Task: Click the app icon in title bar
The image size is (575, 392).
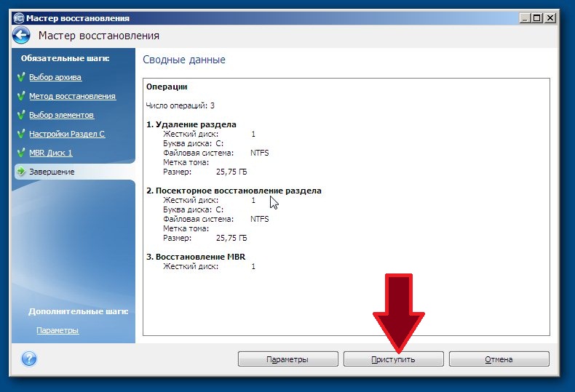Action: click(18, 18)
